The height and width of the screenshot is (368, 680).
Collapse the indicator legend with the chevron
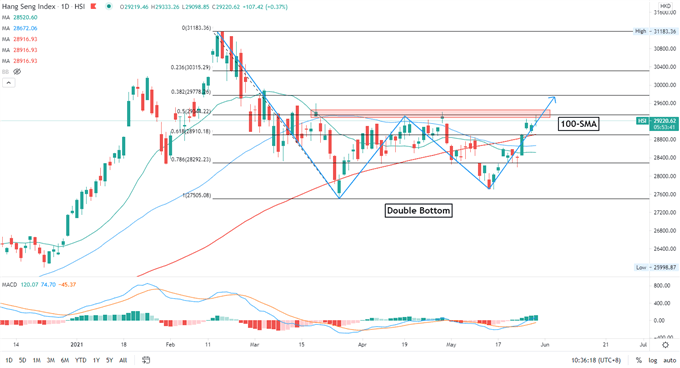pyautogui.click(x=9, y=82)
